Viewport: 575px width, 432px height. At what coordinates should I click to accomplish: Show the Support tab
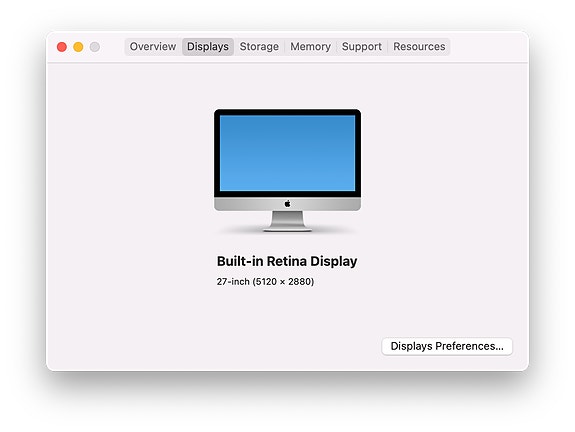[362, 47]
